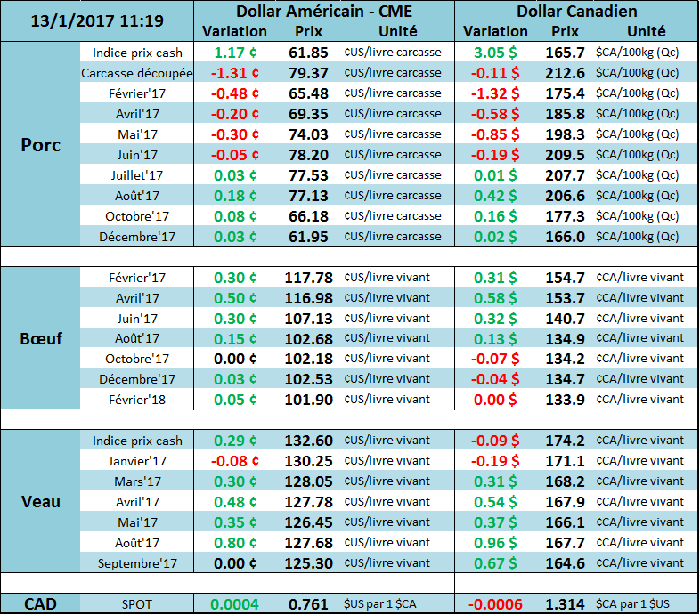Viewport: 700px width, 615px height.
Task: Click the Veau category label
Action: pyautogui.click(x=40, y=501)
